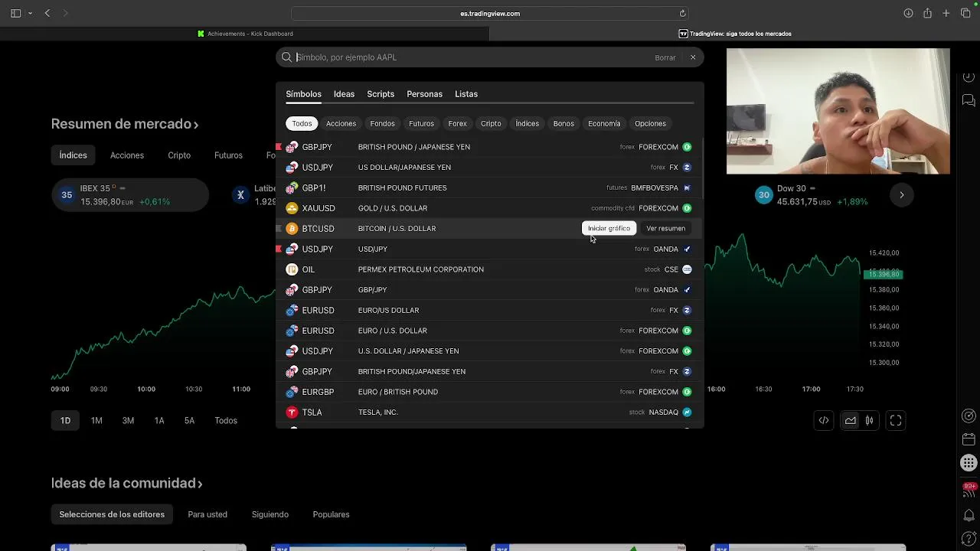Switch chart to candlestick style icon
Image resolution: width=980 pixels, height=551 pixels.
869,420
